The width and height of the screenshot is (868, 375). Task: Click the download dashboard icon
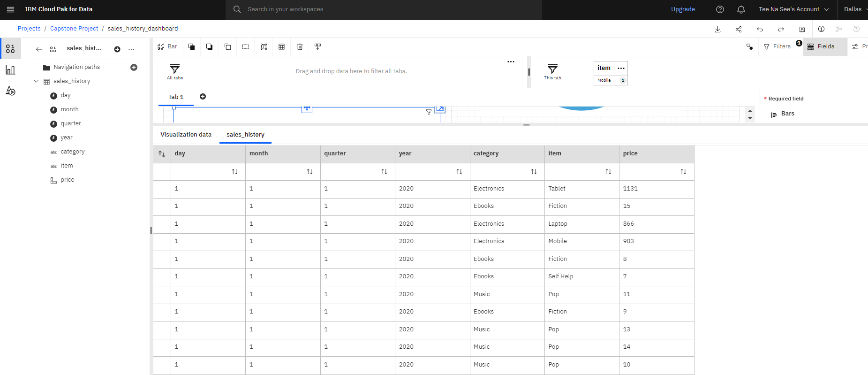[717, 29]
